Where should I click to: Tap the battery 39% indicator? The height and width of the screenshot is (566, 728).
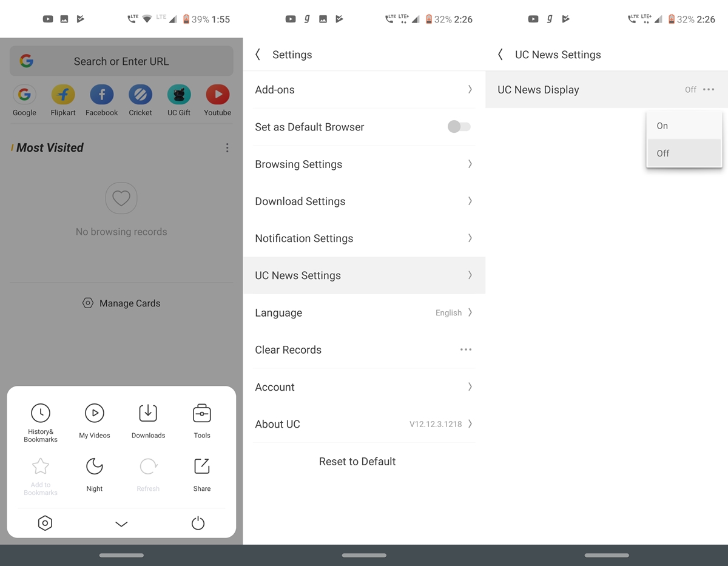196,19
